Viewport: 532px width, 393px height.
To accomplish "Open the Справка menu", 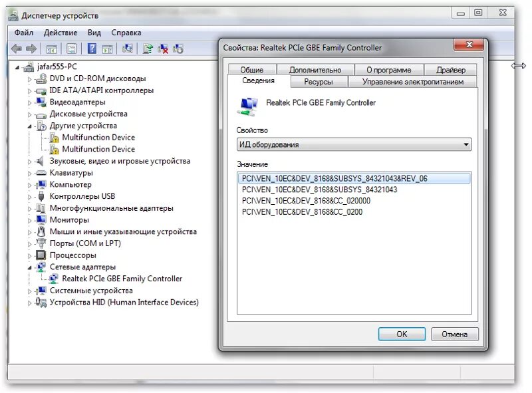I will click(126, 33).
